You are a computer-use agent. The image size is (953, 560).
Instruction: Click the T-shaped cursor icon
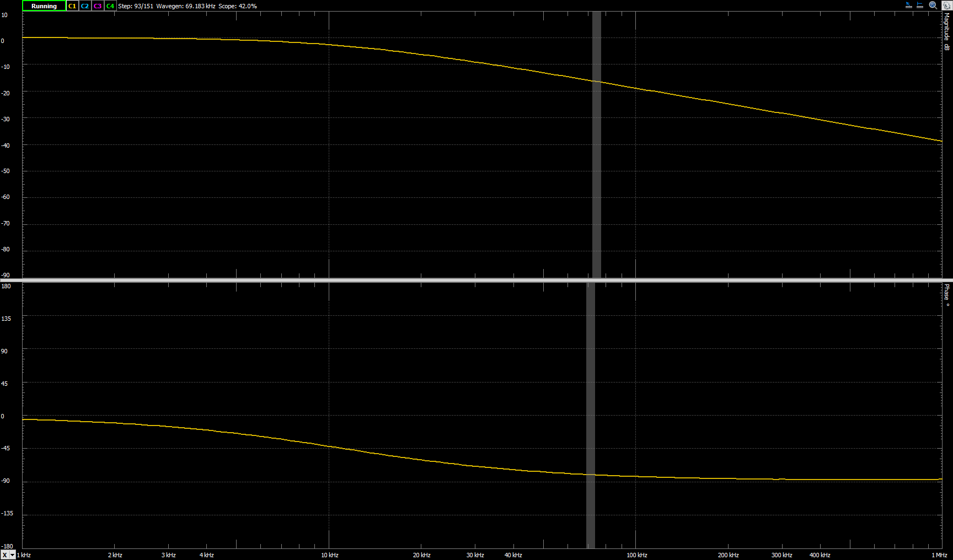pos(920,5)
